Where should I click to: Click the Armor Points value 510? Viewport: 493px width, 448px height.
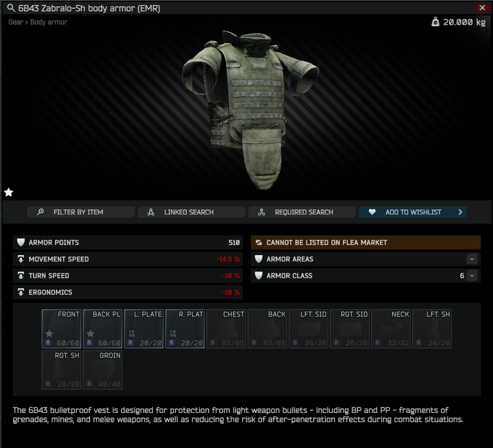click(x=234, y=242)
